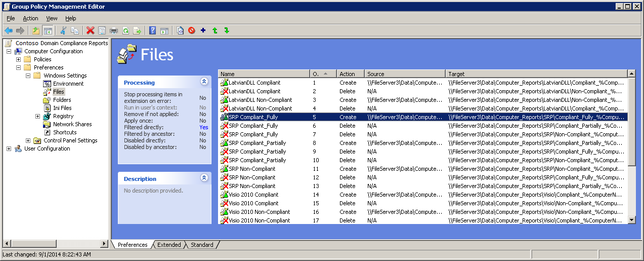644x261 pixels.
Task: Click the green Move Up arrow icon
Action: tap(215, 30)
